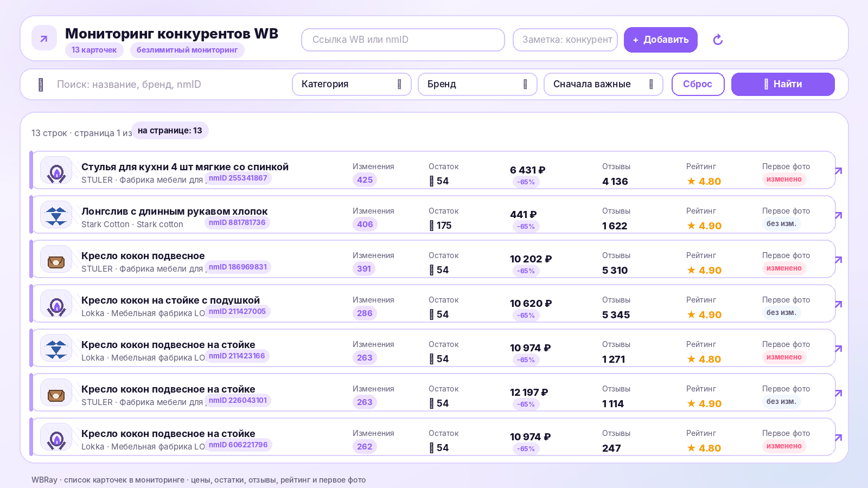Click the Сброс reset button

(x=698, y=84)
